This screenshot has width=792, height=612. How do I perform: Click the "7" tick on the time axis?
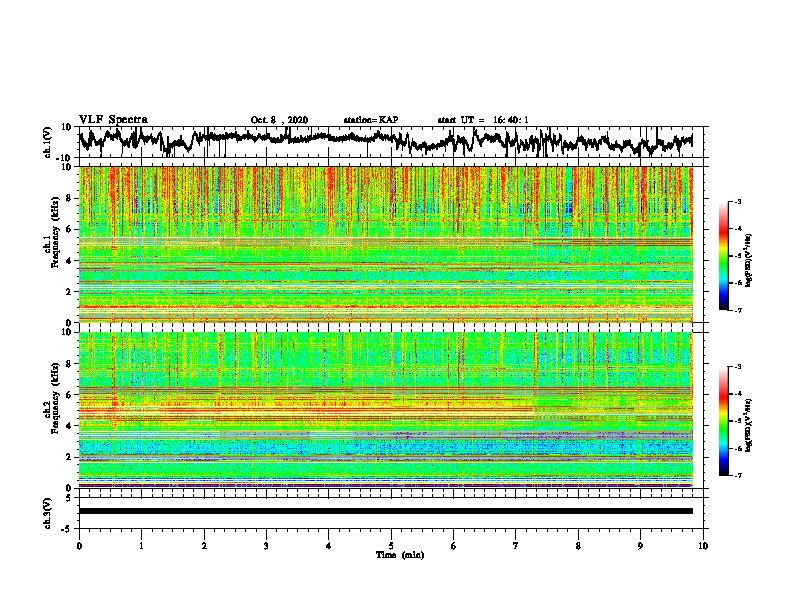[516, 545]
